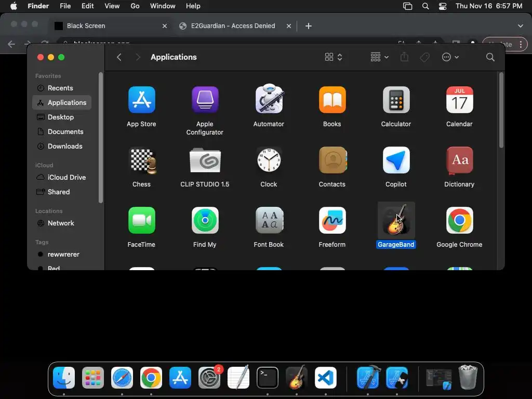Switch to Black Screen Chrome tab
532x399 pixels.
coord(110,26)
